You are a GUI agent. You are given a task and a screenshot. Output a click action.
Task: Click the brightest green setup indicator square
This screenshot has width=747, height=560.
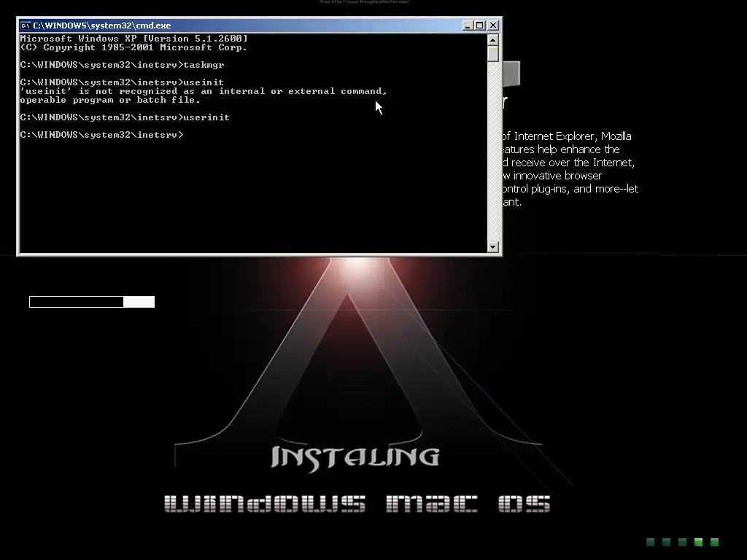(x=698, y=542)
